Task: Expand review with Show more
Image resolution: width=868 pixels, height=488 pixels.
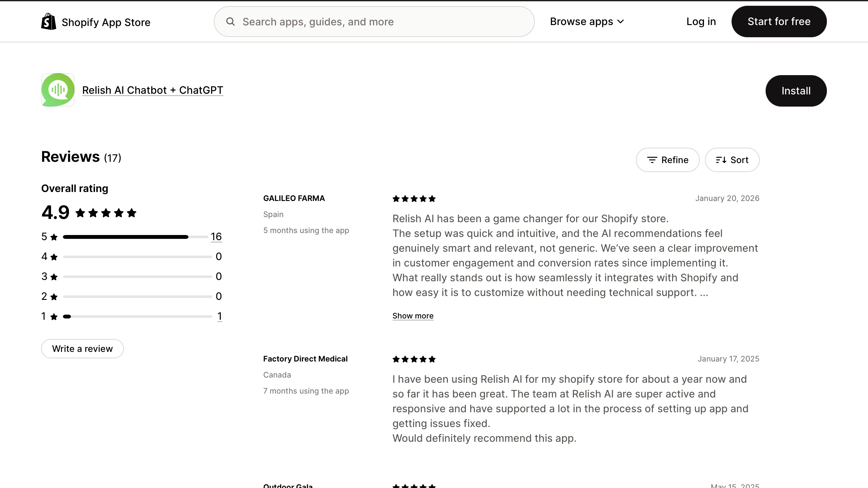Action: (x=412, y=316)
